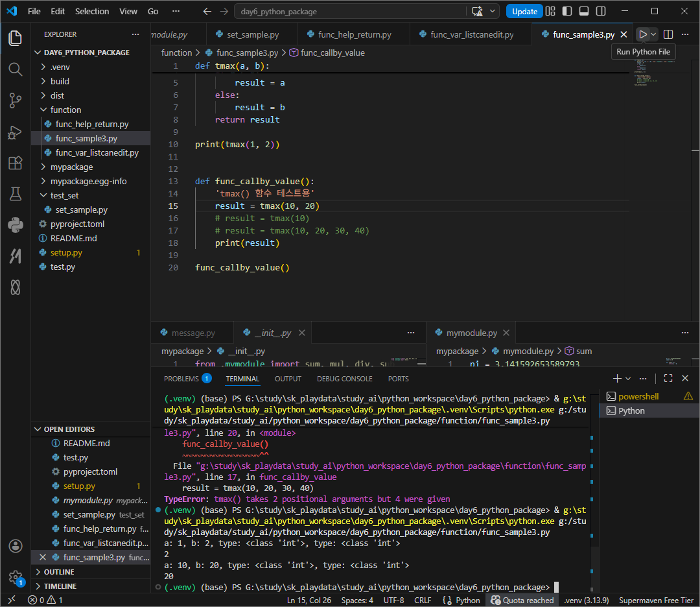Screen dimensions: 700x607
Task: Open the Testing flask view
Action: tap(15, 194)
